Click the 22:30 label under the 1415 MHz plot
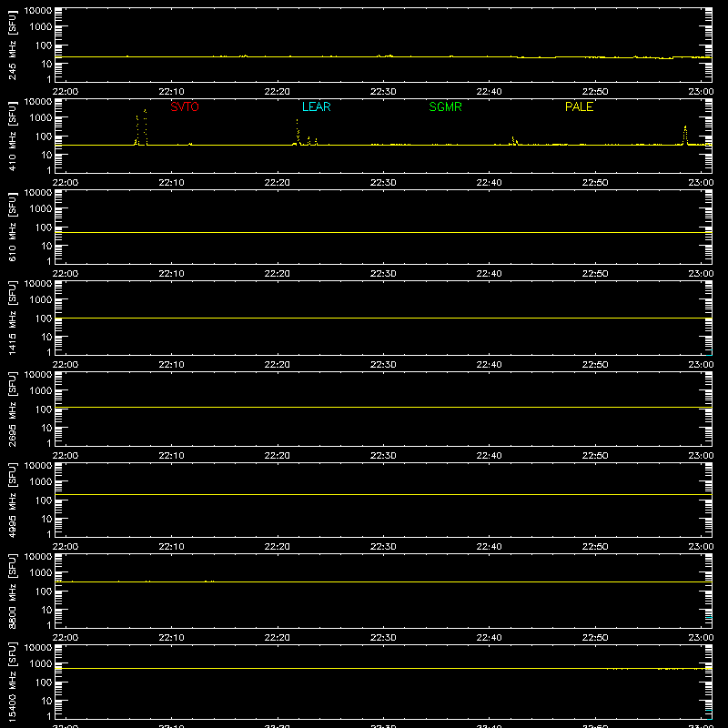The image size is (728, 728). pyautogui.click(x=383, y=365)
